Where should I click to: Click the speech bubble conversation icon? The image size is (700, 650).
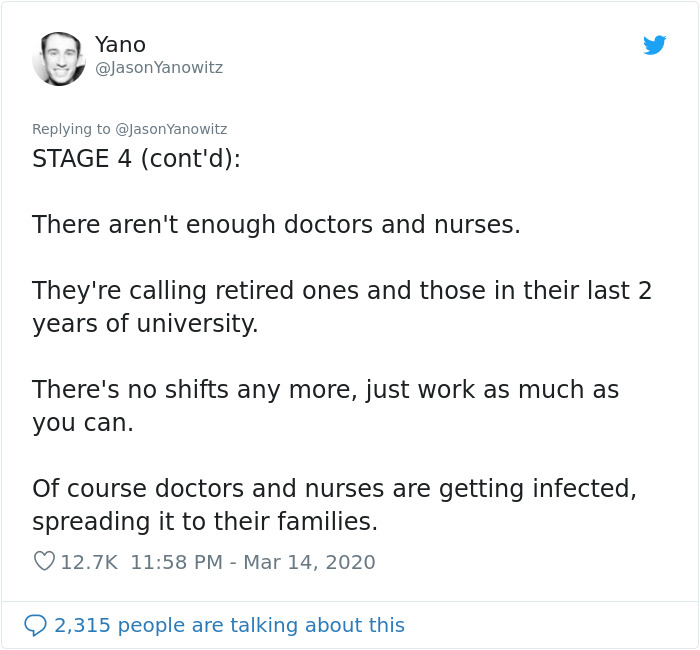[x=35, y=625]
